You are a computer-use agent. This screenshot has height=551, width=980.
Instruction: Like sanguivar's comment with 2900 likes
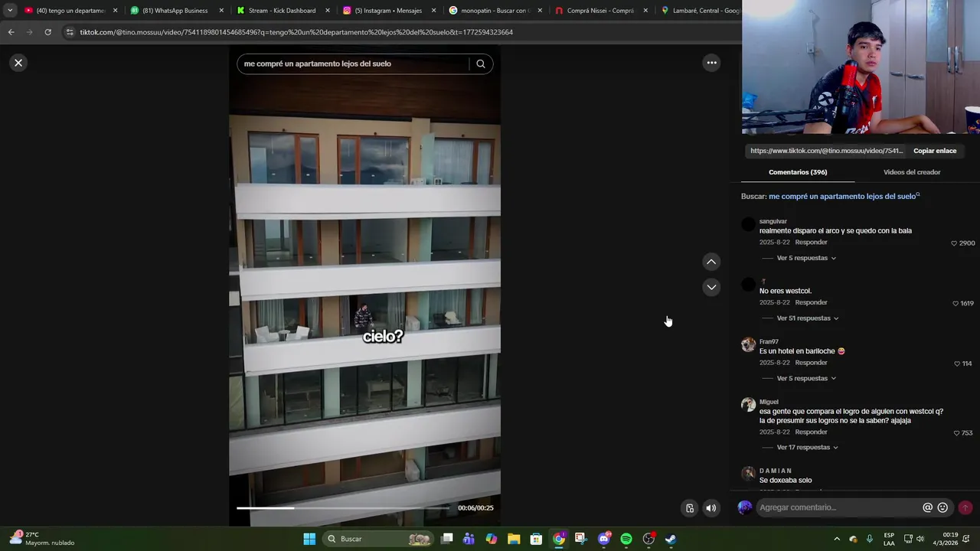[954, 243]
